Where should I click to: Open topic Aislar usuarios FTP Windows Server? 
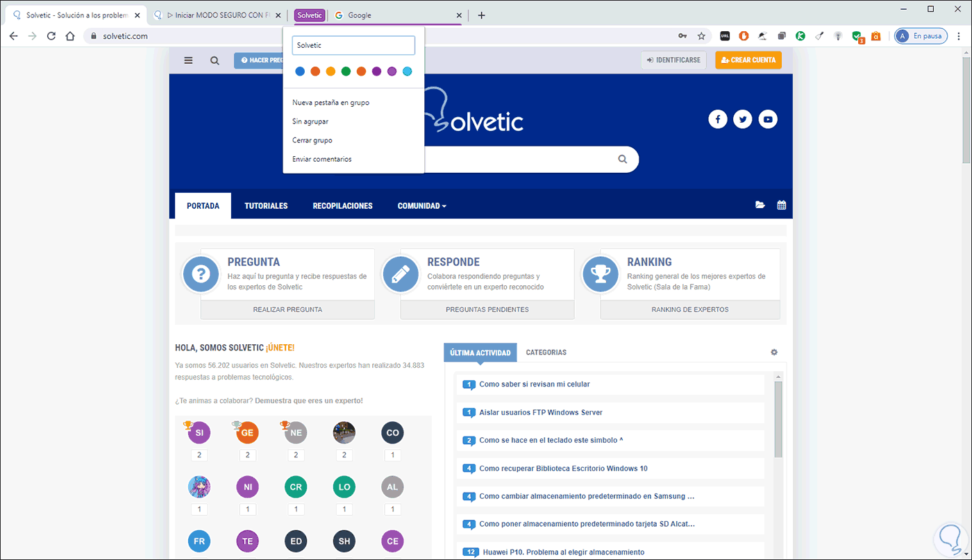[x=541, y=412]
